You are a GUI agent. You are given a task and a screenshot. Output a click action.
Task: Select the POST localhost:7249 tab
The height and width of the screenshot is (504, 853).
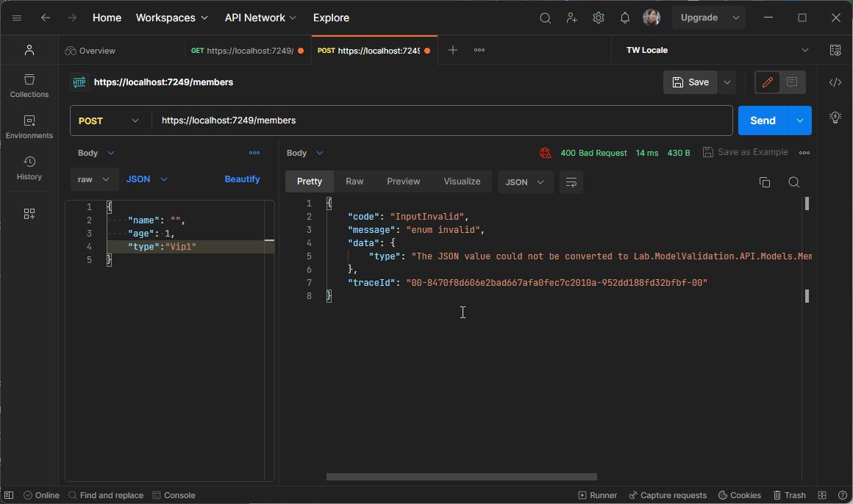click(x=374, y=51)
